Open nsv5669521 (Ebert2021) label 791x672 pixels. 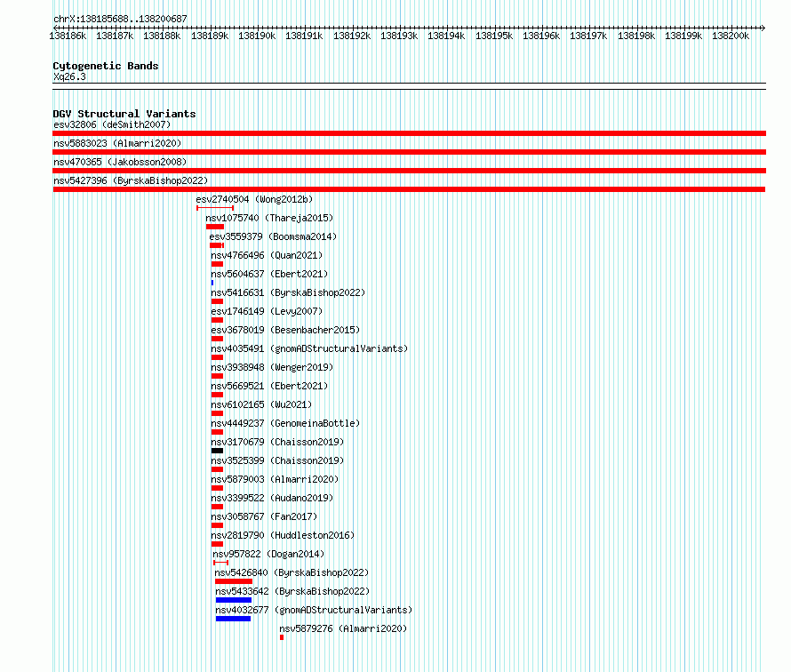pos(269,386)
